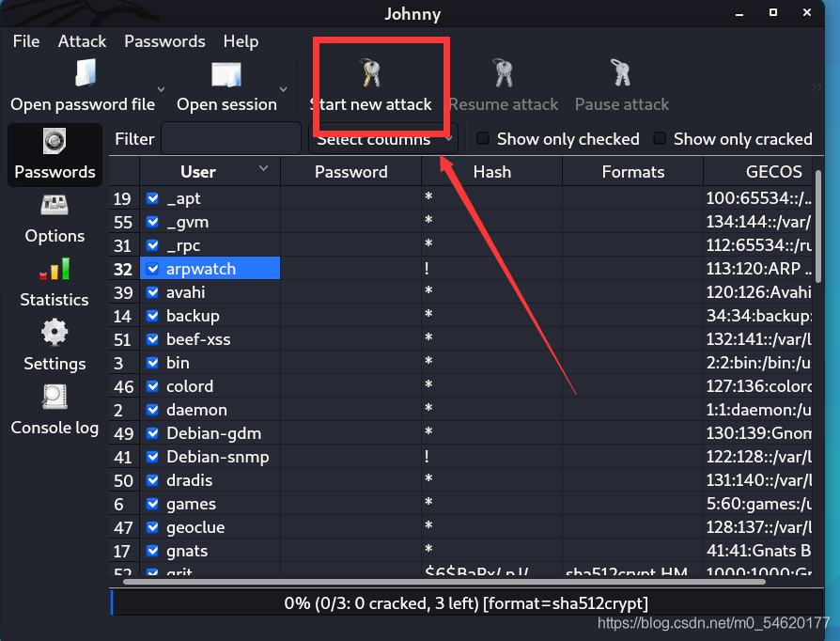Click the Pause attack keys icon
Viewport: 840px width, 641px height.
[621, 73]
